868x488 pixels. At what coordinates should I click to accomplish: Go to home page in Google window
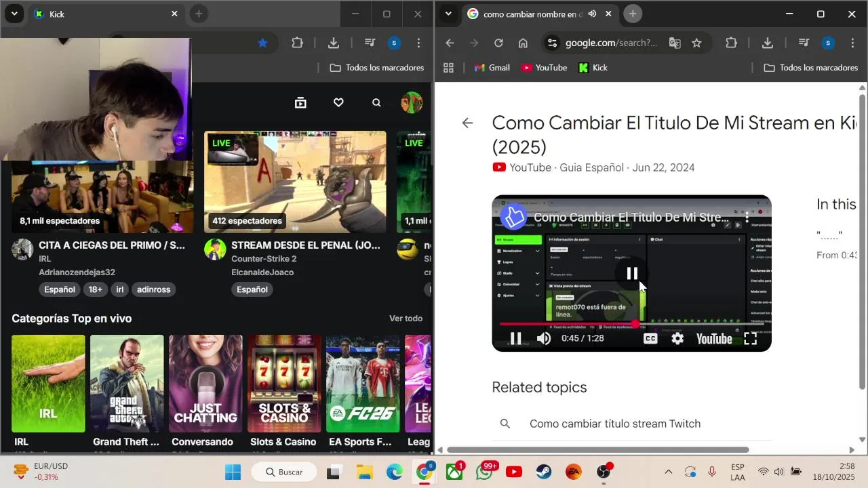[x=523, y=43]
